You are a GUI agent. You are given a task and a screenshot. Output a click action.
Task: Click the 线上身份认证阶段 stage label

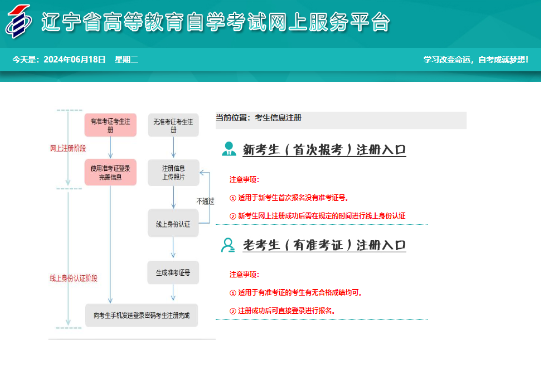click(73, 278)
